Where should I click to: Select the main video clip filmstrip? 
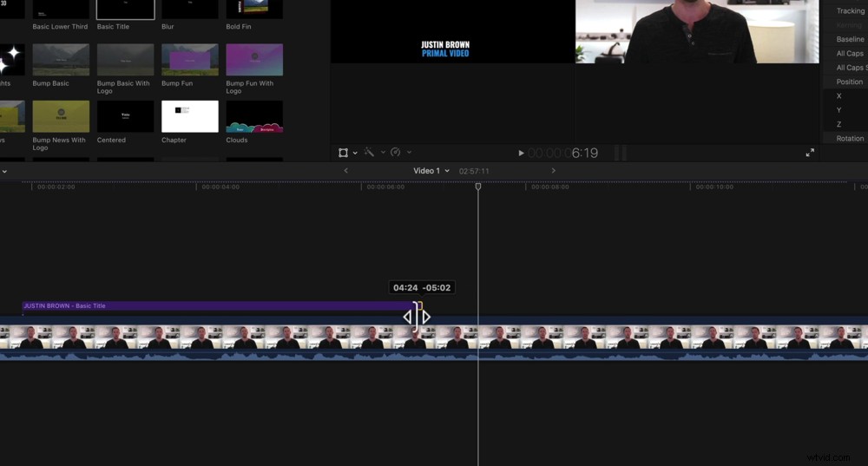434,337
